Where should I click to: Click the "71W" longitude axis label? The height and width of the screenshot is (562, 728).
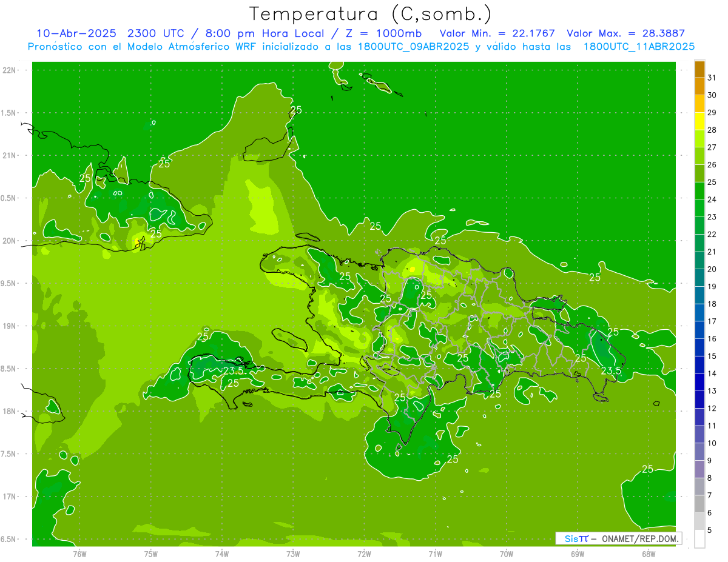click(435, 554)
